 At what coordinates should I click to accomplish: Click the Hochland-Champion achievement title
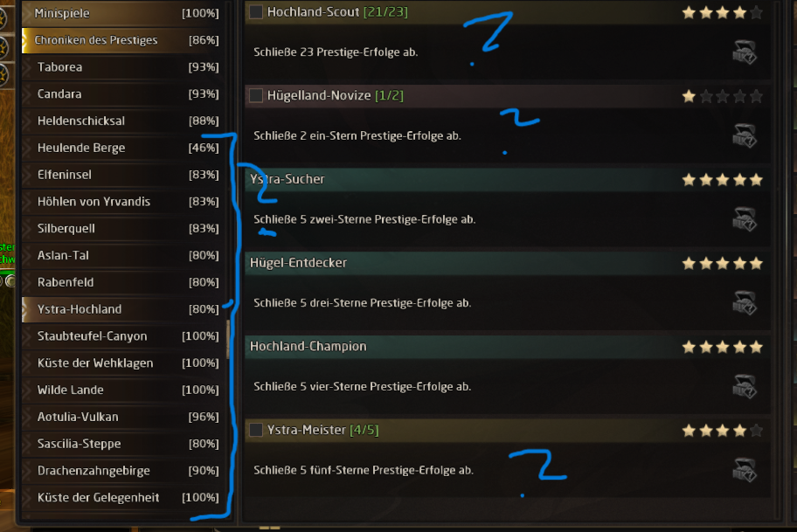tap(308, 347)
